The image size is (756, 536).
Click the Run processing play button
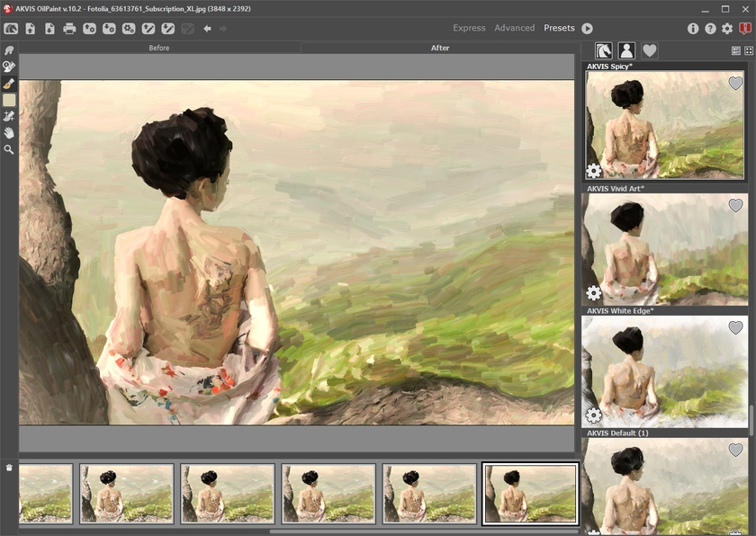(587, 29)
